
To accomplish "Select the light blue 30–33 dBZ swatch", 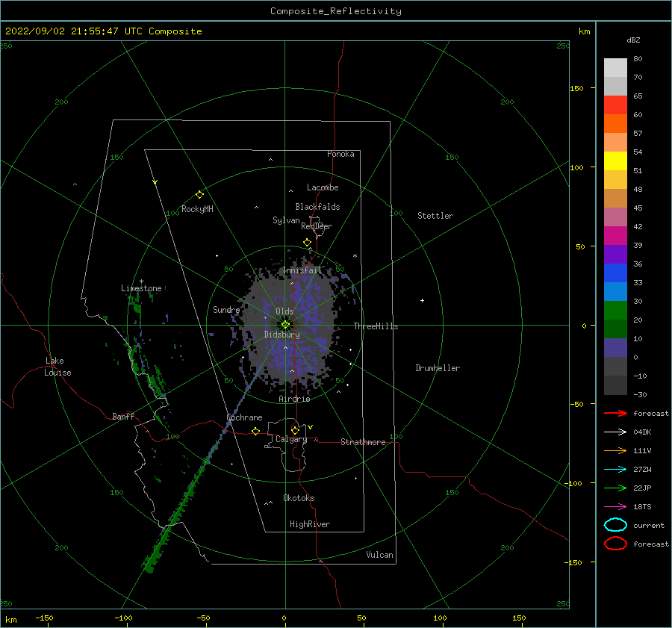I will click(615, 291).
